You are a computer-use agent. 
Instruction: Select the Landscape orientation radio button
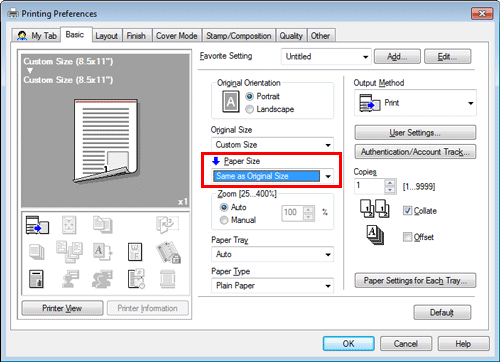coord(249,109)
